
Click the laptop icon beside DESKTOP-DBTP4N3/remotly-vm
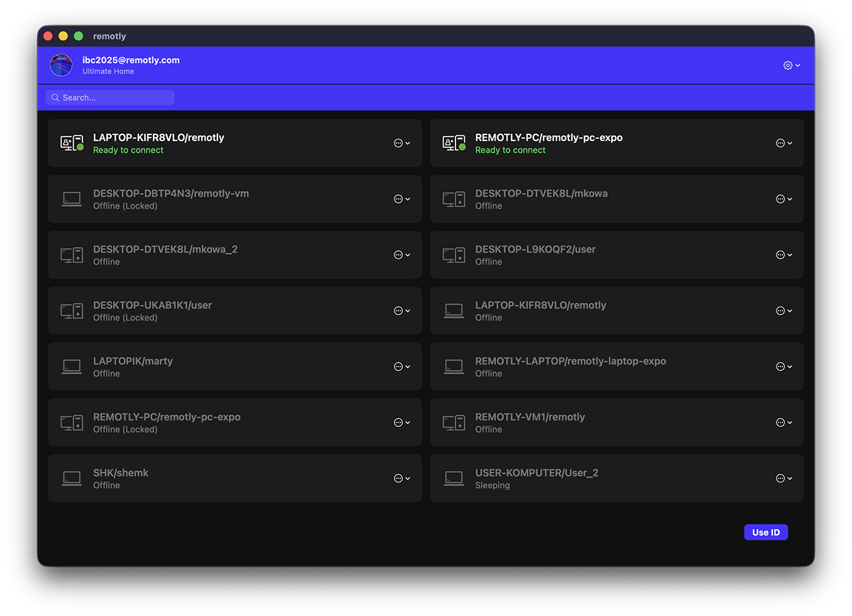click(x=72, y=199)
